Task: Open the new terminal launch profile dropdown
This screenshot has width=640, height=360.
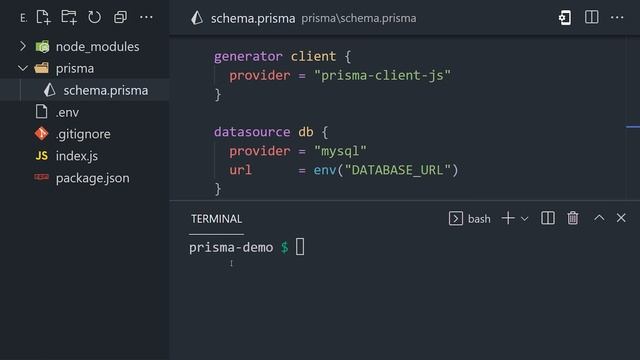Action: click(x=524, y=219)
